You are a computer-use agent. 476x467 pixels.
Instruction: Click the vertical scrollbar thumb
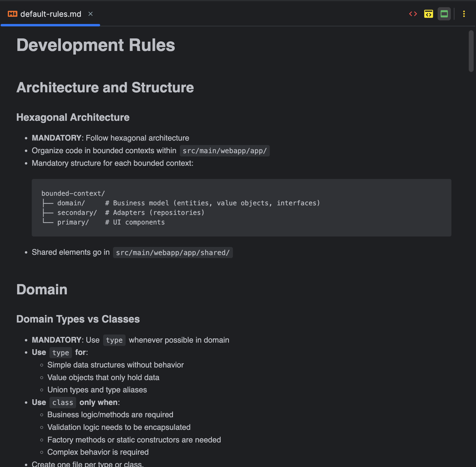coord(471,51)
